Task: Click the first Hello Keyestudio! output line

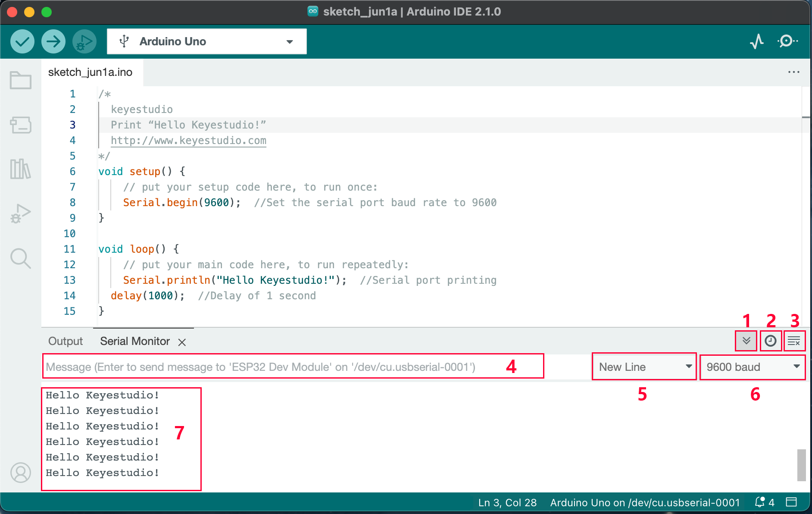Action: tap(103, 395)
